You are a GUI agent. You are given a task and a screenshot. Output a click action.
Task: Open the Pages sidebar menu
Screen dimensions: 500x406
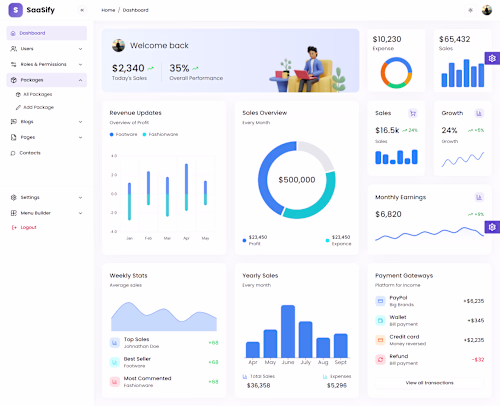47,137
